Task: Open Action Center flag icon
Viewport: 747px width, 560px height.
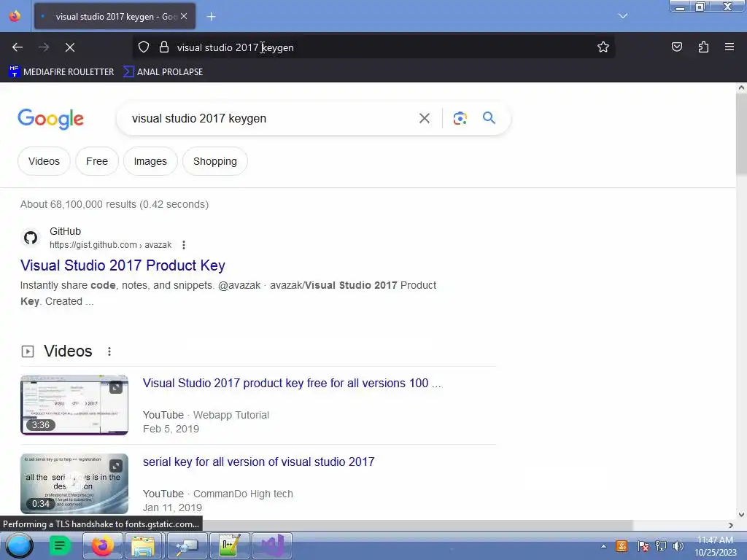Action: (643, 546)
